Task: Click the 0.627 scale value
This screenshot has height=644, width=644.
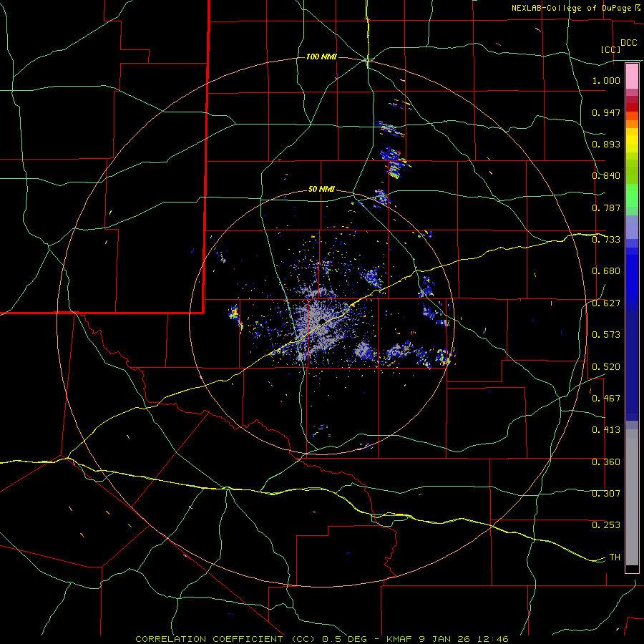Action: point(606,303)
